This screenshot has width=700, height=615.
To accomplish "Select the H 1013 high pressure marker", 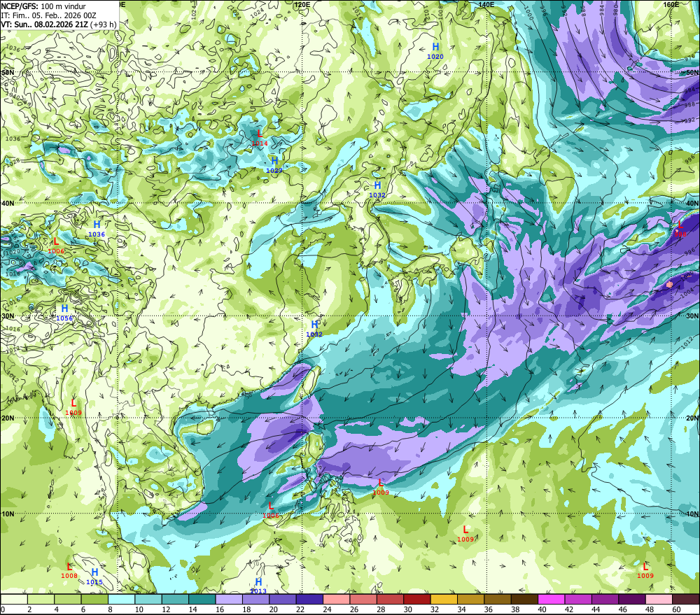I will [258, 586].
